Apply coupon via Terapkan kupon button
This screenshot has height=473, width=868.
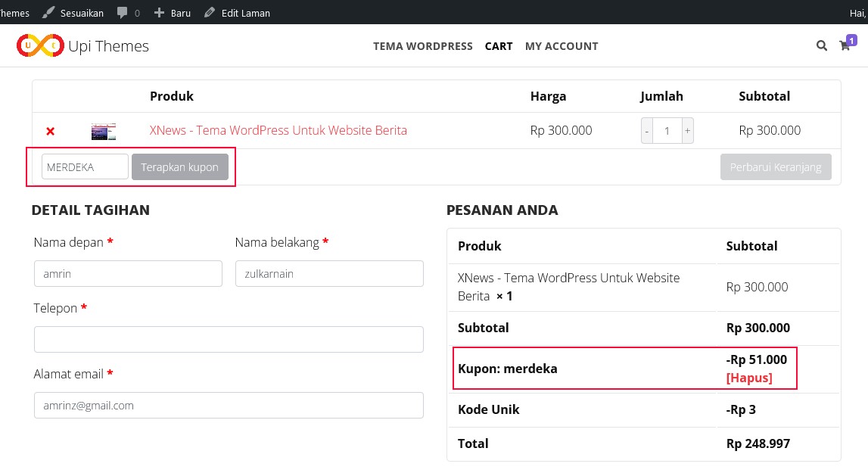tap(180, 166)
